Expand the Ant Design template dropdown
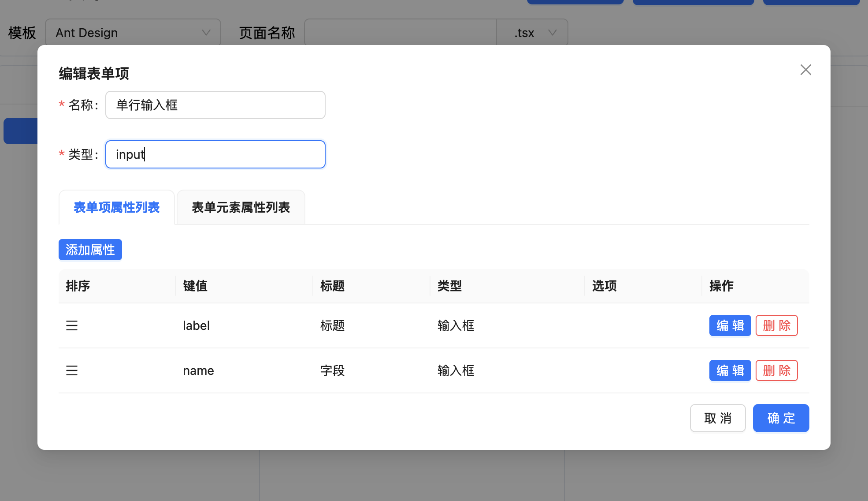 coord(133,33)
